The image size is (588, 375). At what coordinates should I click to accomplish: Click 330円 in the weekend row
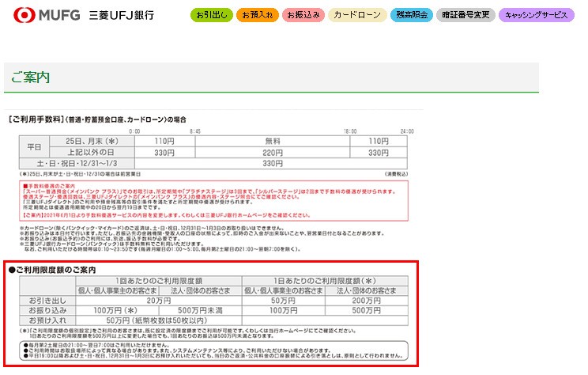pos(273,164)
